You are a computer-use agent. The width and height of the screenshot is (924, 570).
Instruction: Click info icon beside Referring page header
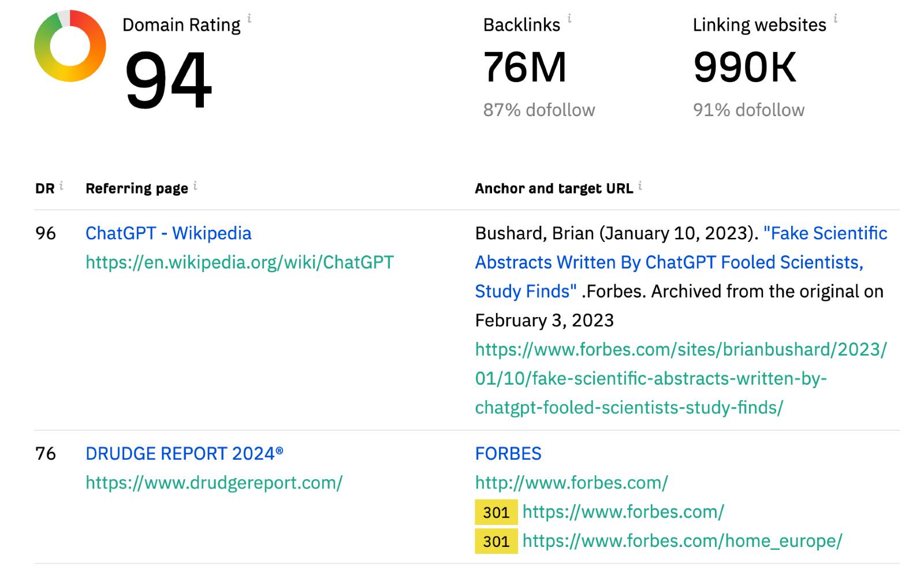[x=195, y=186]
